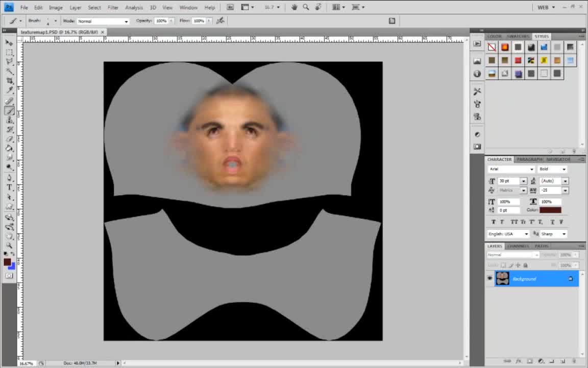Open the WEB workspace switcher
Viewport: 588px width, 368px height.
pyautogui.click(x=546, y=7)
